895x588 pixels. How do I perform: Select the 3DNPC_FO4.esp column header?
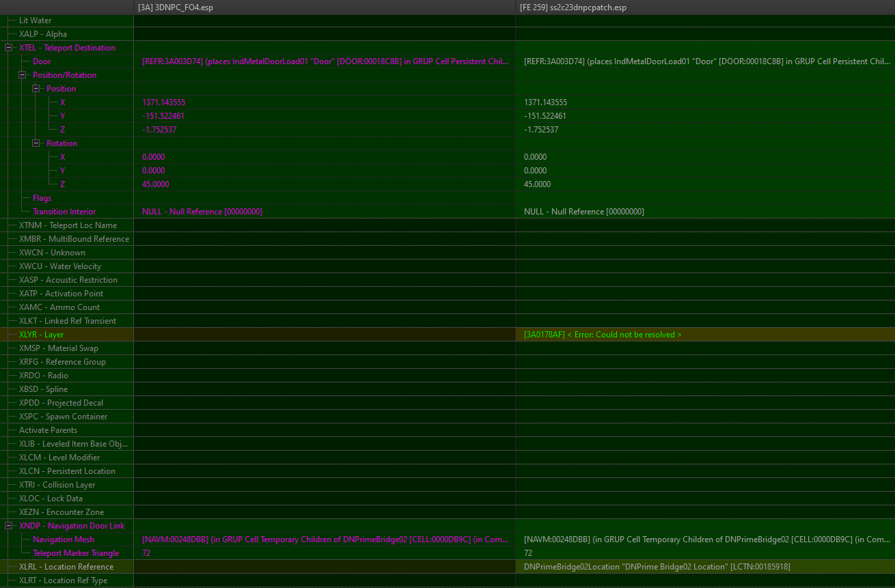tap(325, 8)
